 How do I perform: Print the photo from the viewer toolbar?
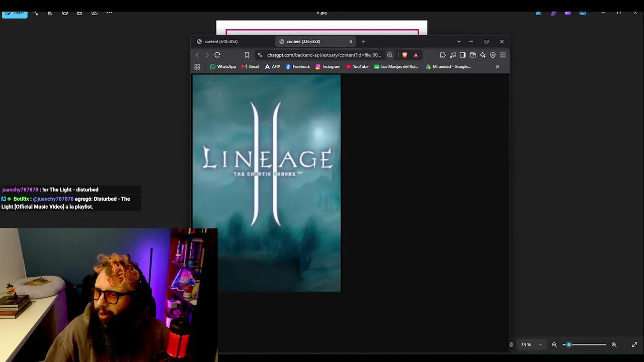tap(65, 13)
